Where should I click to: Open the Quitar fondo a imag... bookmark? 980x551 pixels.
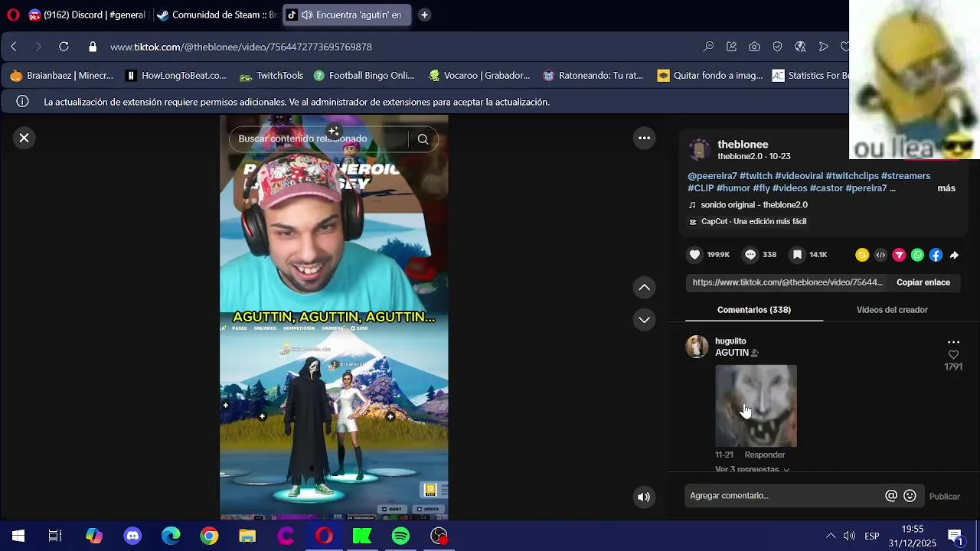710,75
